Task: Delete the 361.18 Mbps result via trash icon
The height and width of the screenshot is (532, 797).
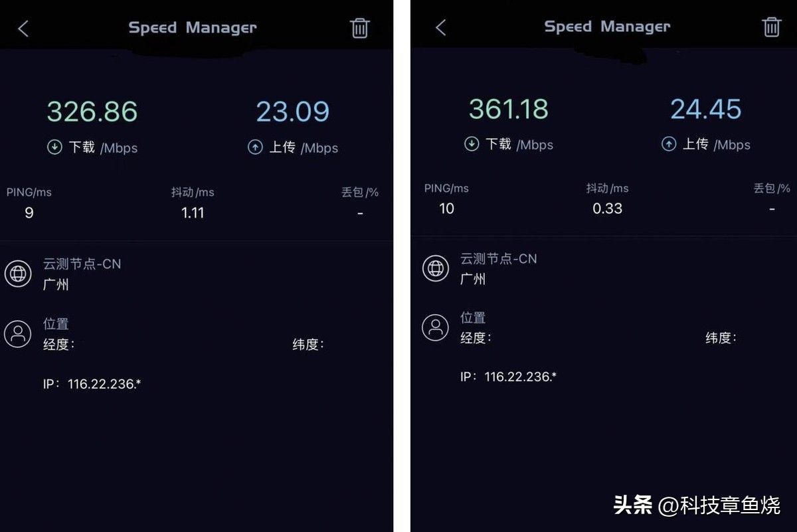Action: click(771, 27)
